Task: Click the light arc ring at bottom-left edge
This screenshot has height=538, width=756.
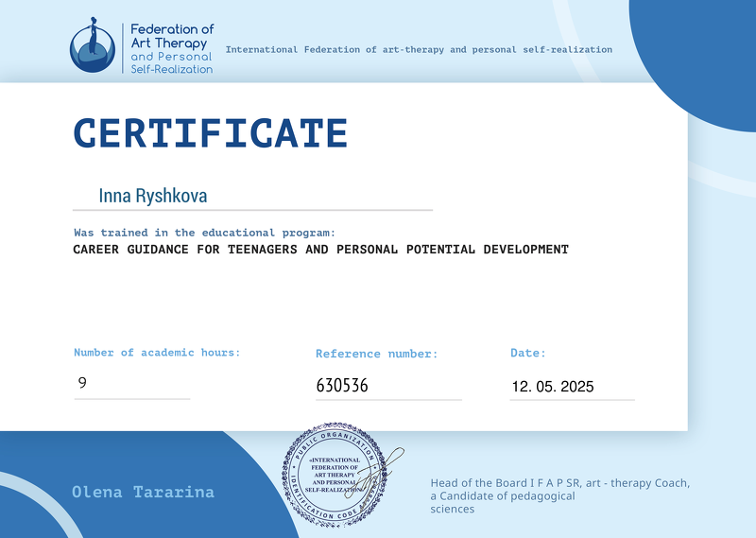Action: (57, 517)
